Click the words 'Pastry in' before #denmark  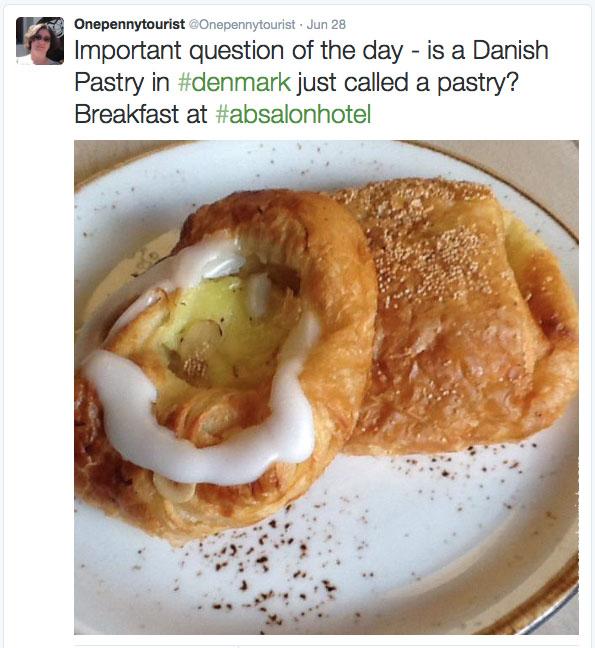pyautogui.click(x=122, y=82)
